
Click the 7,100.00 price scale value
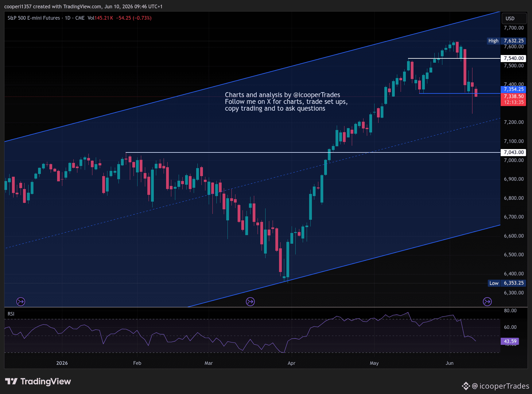[514, 141]
